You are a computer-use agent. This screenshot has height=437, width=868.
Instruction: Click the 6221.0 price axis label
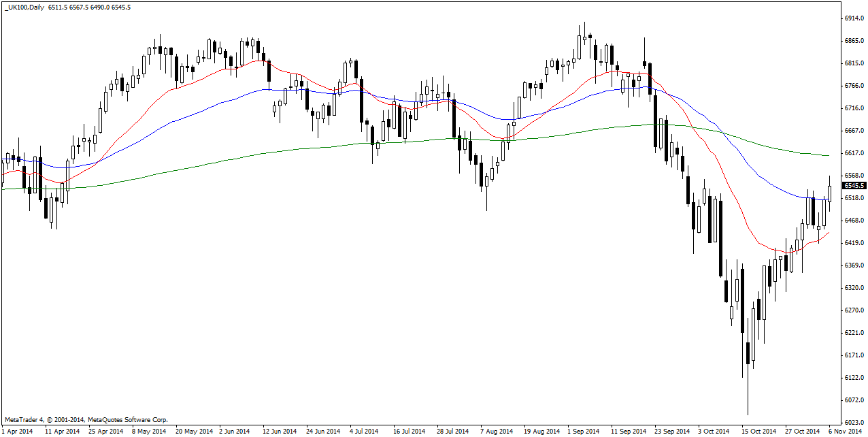[x=854, y=332]
